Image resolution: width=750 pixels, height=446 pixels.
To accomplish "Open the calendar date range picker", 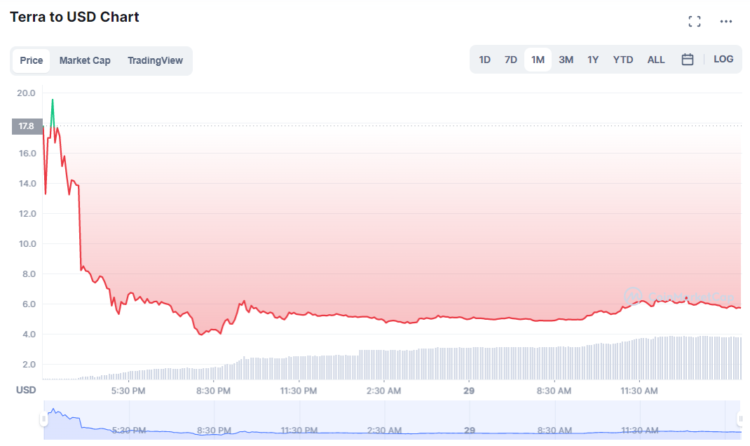I will pos(687,60).
